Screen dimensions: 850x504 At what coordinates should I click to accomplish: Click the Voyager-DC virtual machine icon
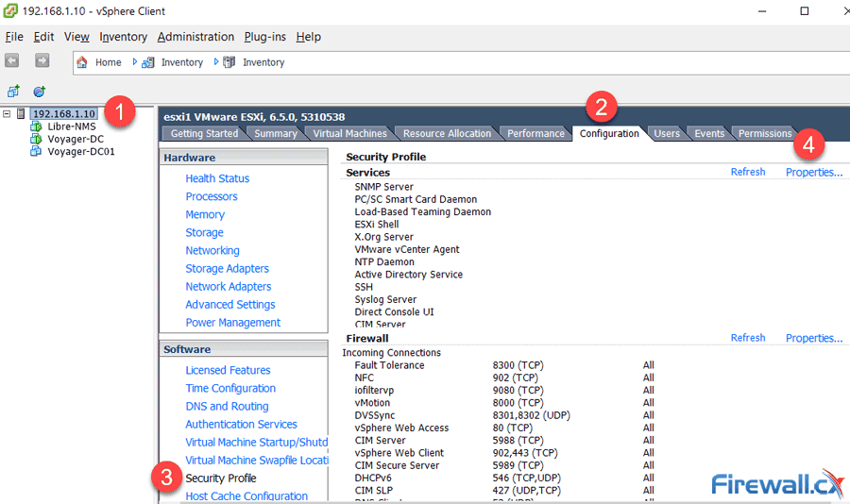36,139
